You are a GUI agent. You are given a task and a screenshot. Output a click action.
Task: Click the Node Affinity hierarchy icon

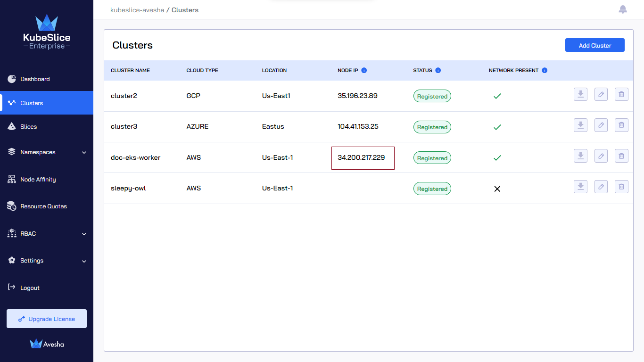[x=12, y=179]
